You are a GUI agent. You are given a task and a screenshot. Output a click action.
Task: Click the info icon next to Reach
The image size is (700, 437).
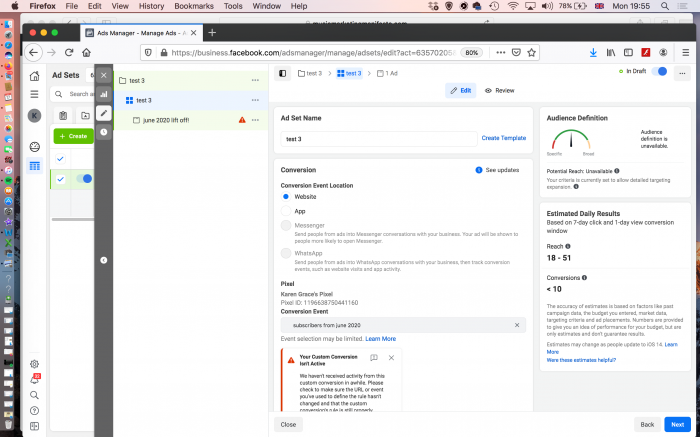point(568,246)
